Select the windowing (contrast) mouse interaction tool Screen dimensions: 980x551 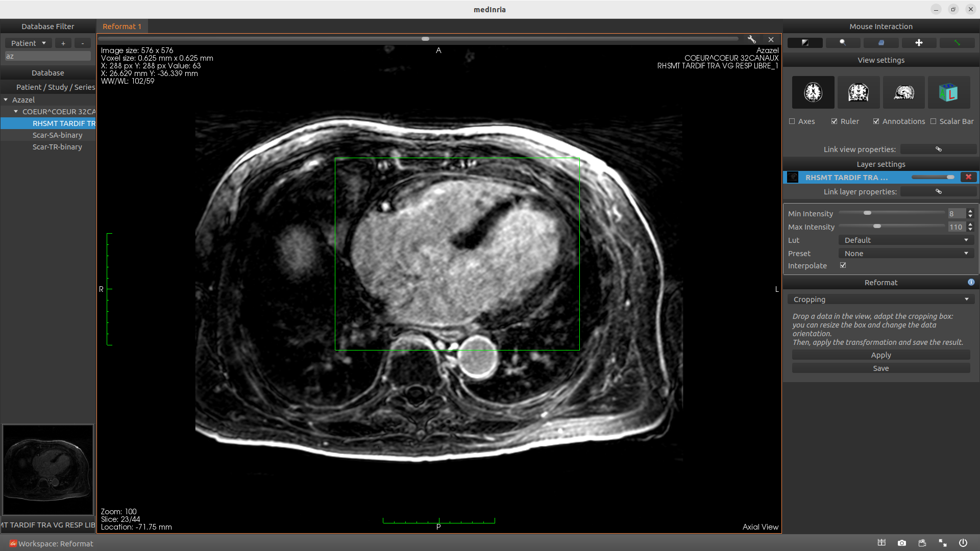[x=805, y=43]
